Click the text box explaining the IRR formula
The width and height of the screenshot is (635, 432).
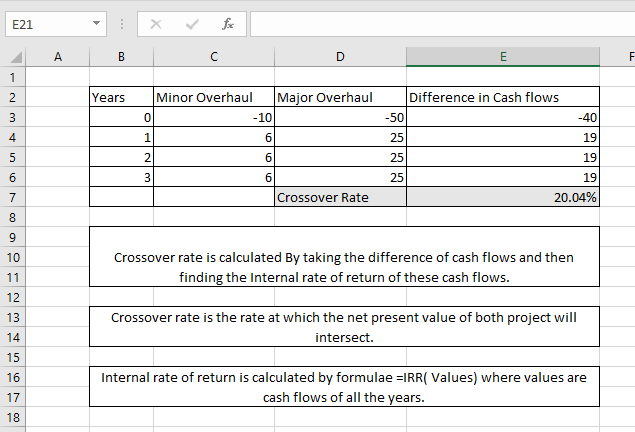tap(344, 387)
